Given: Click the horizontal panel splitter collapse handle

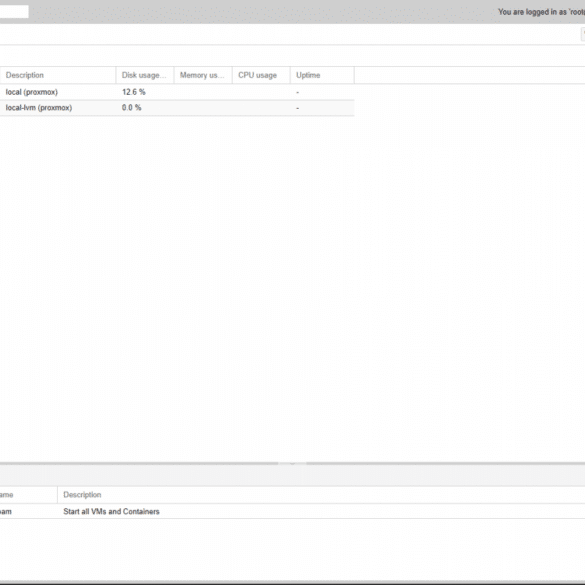Looking at the screenshot, I should [x=292, y=463].
